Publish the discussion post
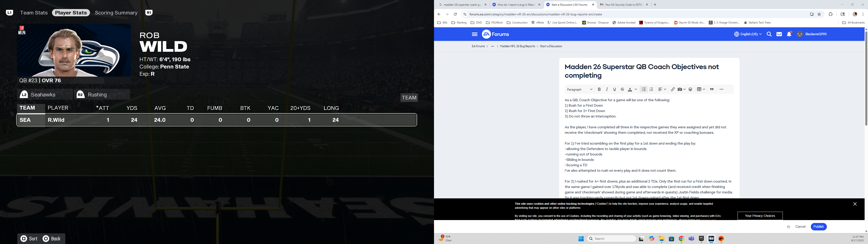The height and width of the screenshot is (244, 868). click(x=818, y=226)
